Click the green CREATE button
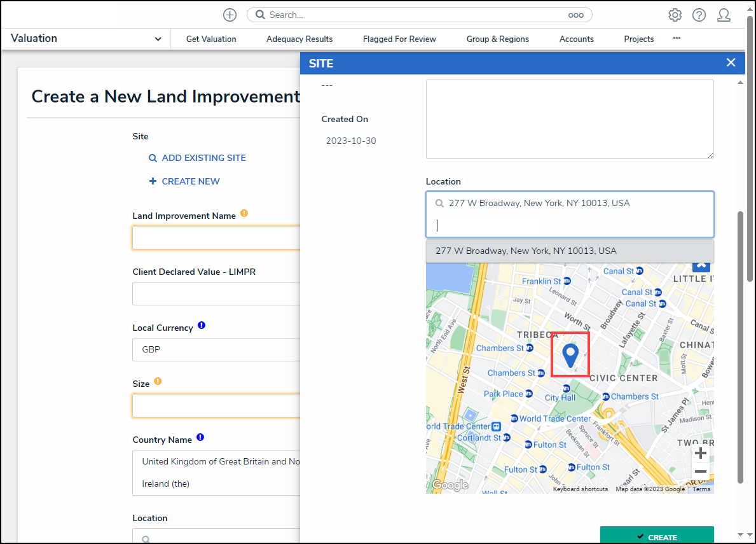This screenshot has height=544, width=756. (x=657, y=535)
